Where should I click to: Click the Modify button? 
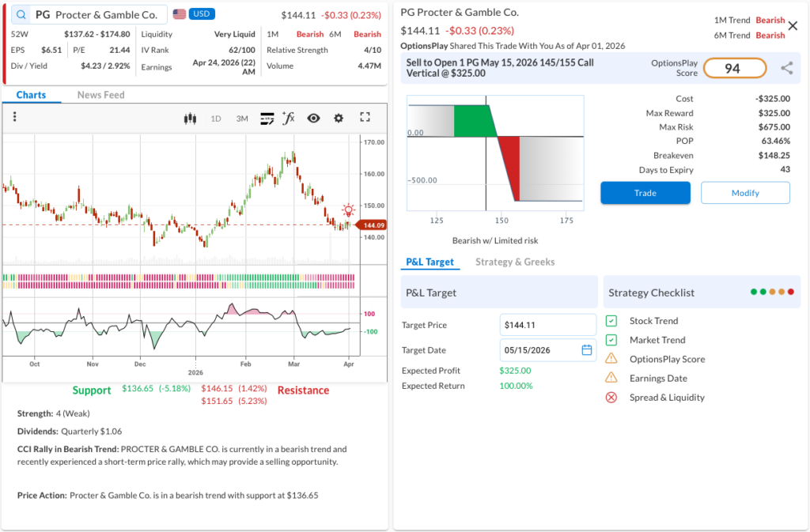click(745, 193)
